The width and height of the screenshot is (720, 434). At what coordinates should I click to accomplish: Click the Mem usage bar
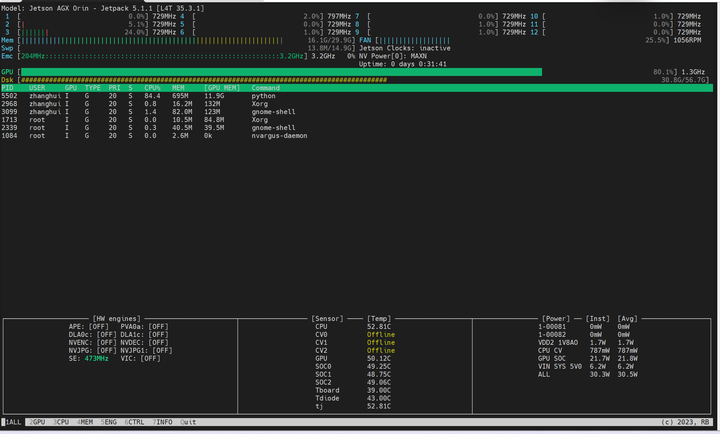coord(152,40)
